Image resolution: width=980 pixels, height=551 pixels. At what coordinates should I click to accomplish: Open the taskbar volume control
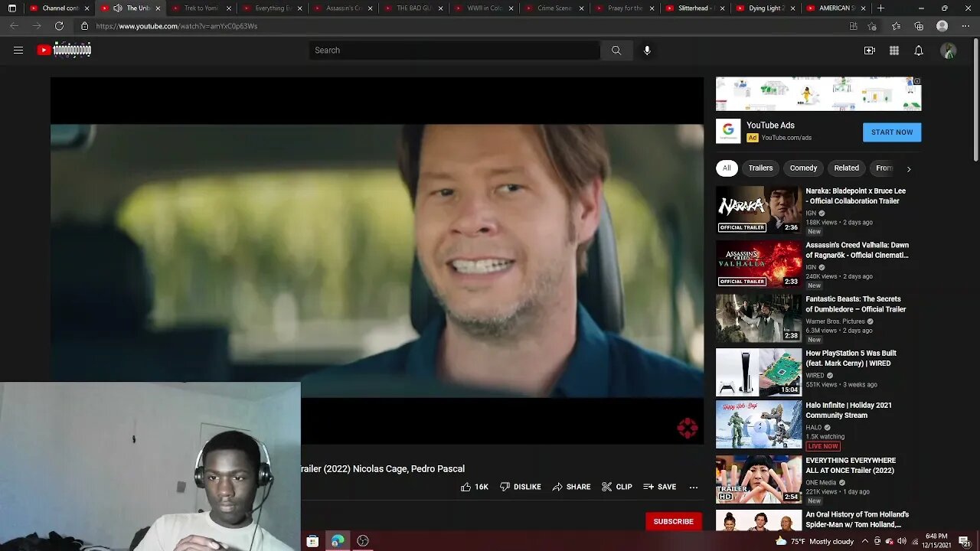click(902, 541)
